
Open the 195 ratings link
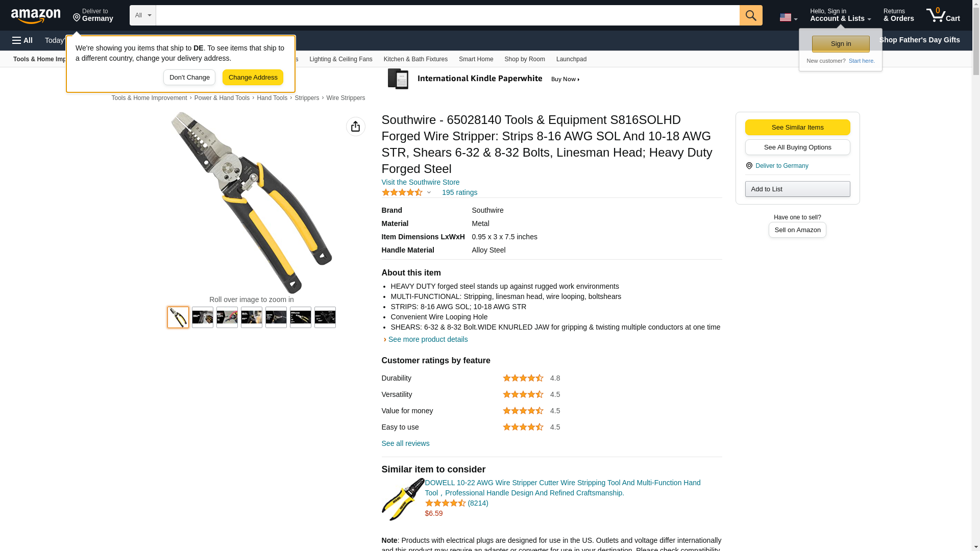[x=459, y=192]
